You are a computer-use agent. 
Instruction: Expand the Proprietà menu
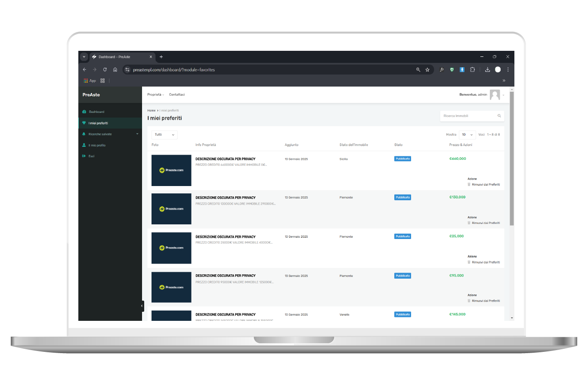click(155, 94)
